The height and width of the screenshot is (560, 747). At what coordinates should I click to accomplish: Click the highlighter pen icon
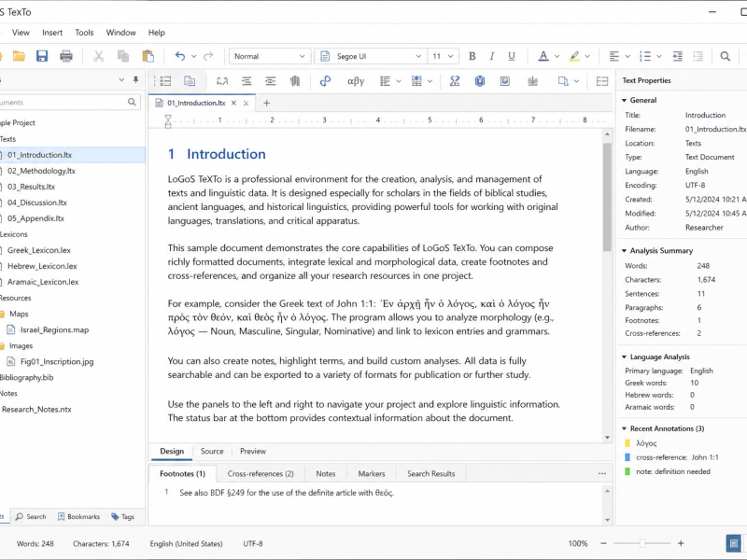tap(574, 56)
